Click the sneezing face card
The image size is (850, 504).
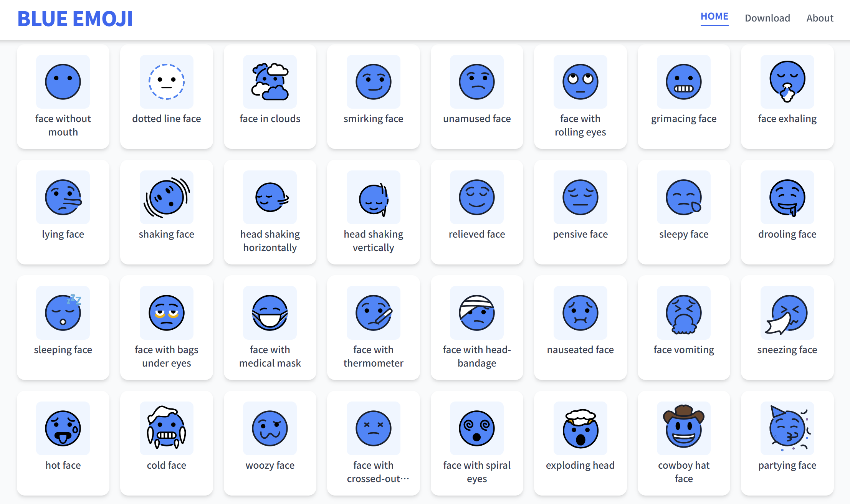787,327
